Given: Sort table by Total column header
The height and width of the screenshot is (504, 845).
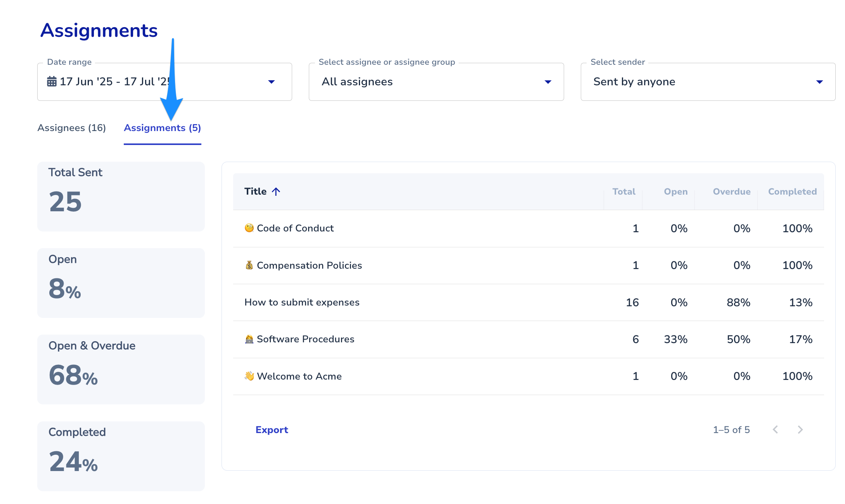Looking at the screenshot, I should [623, 192].
